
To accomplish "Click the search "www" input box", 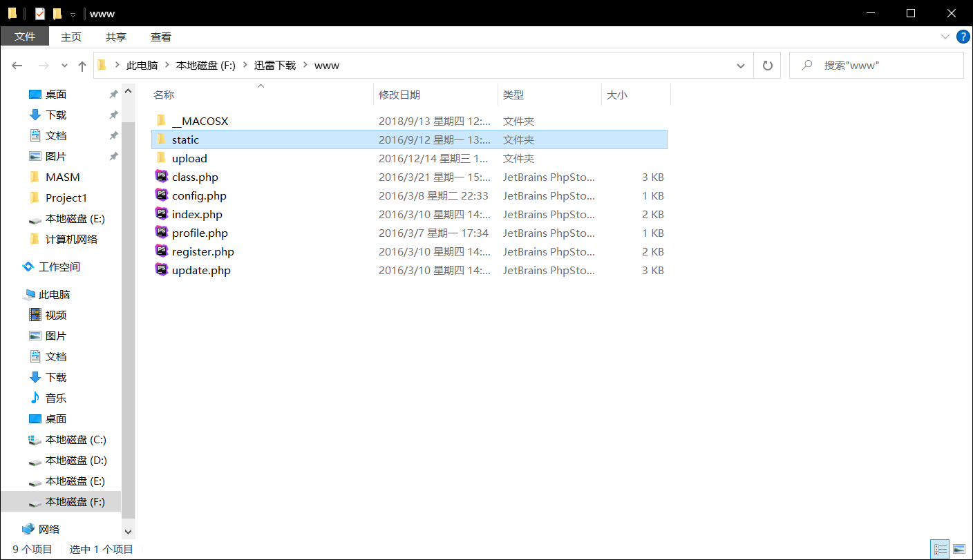I will pyautogui.click(x=876, y=66).
